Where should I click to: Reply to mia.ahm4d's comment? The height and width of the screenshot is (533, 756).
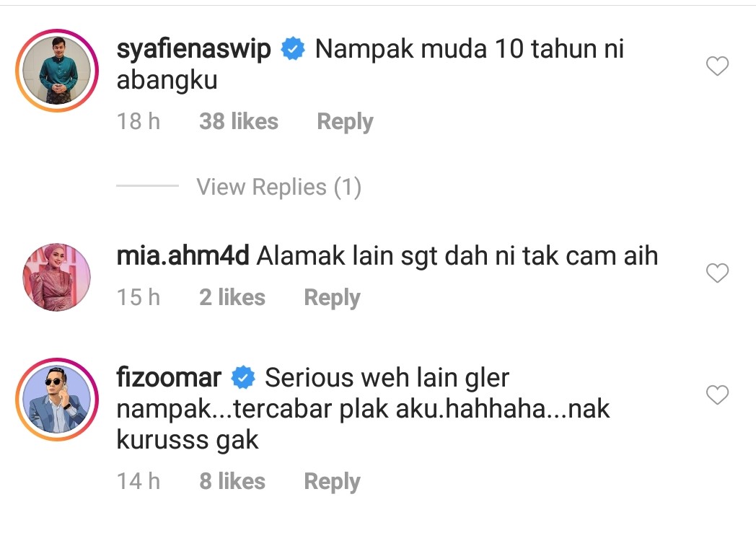click(x=332, y=297)
